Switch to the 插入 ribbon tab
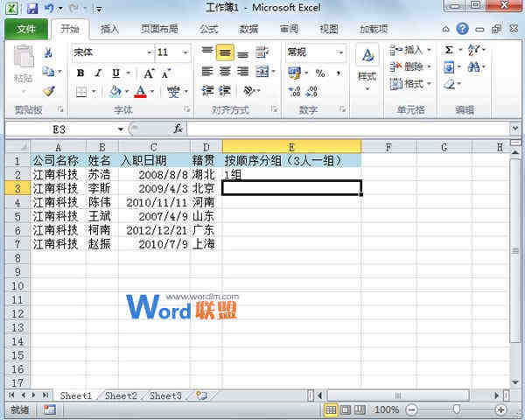Viewport: 525px width, 420px height. tap(109, 29)
